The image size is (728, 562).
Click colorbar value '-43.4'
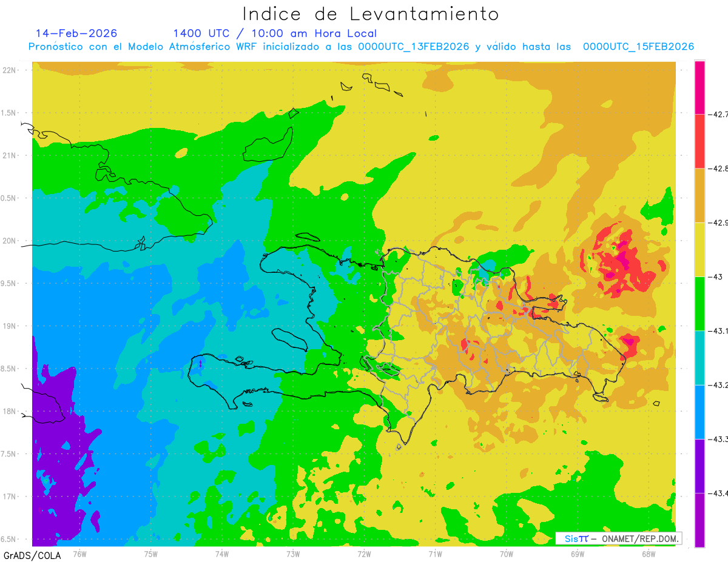pyautogui.click(x=719, y=493)
